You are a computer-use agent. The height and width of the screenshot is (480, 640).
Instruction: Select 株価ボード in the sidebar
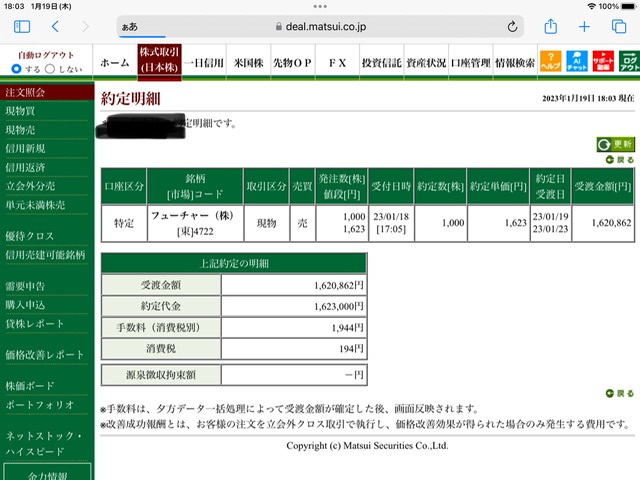(30, 386)
